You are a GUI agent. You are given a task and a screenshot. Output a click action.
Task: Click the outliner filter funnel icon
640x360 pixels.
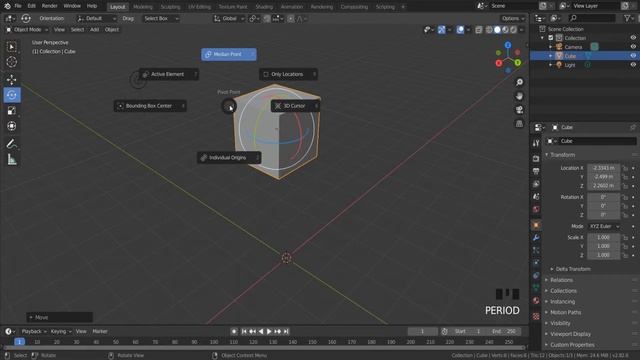(627, 18)
